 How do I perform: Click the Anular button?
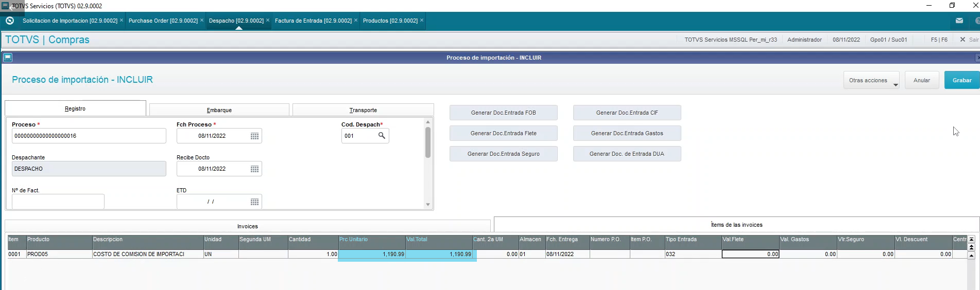tap(922, 80)
